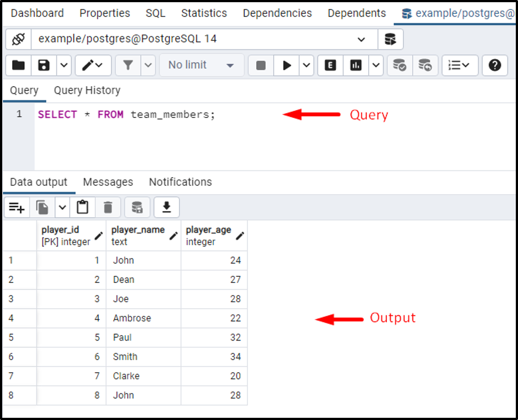Switch to the Query History tab
Viewport: 518px width, 420px height.
click(x=87, y=90)
